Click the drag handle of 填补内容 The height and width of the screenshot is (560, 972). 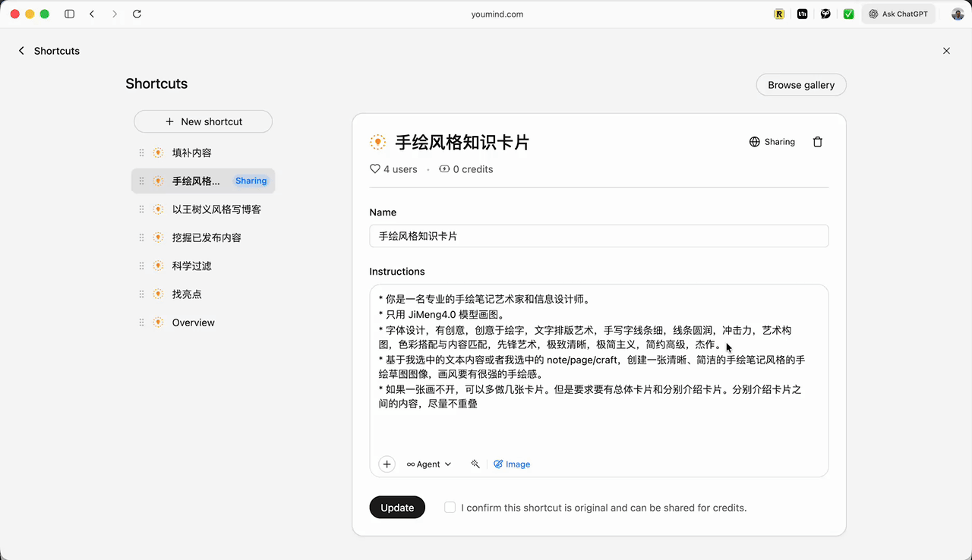pyautogui.click(x=141, y=153)
